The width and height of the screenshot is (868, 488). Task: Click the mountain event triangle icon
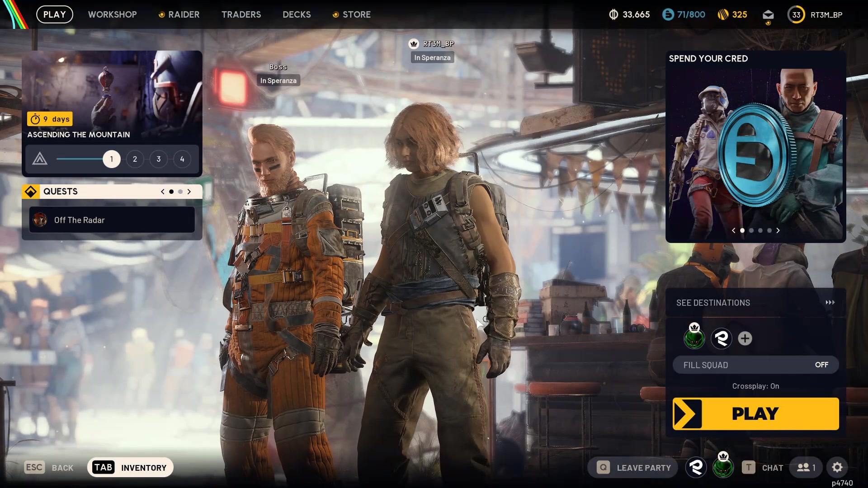[40, 159]
